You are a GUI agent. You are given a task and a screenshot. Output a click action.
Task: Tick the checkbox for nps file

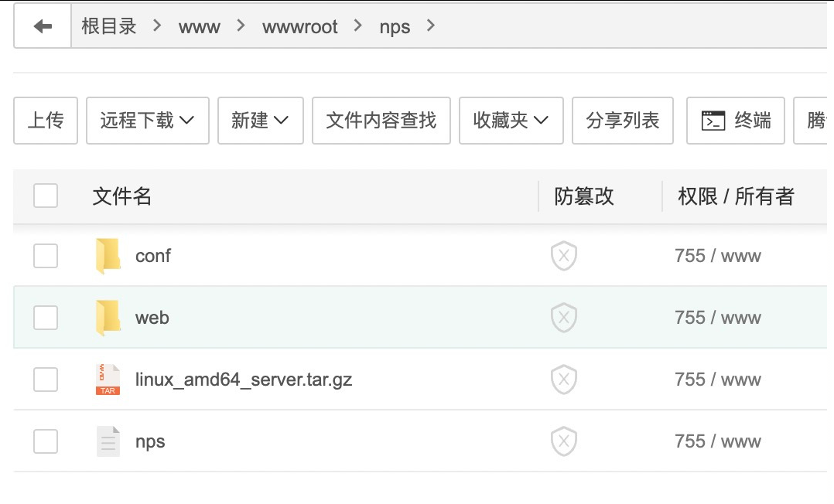(46, 441)
